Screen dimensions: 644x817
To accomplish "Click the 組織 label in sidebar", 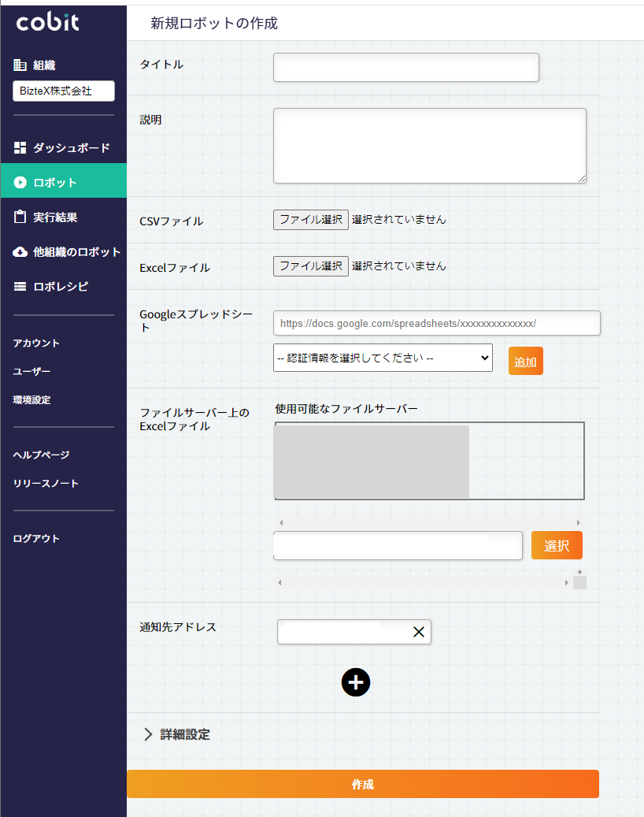I will coord(44,65).
